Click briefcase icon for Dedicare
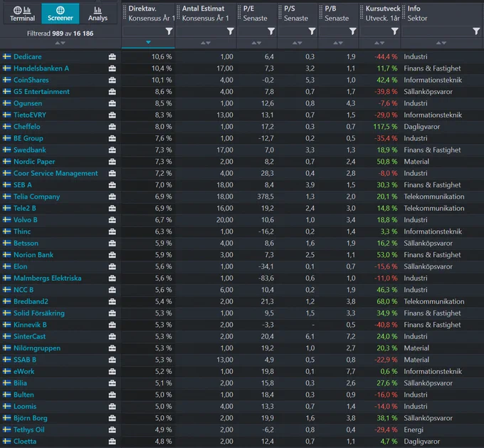484x448 pixels. (112, 56)
